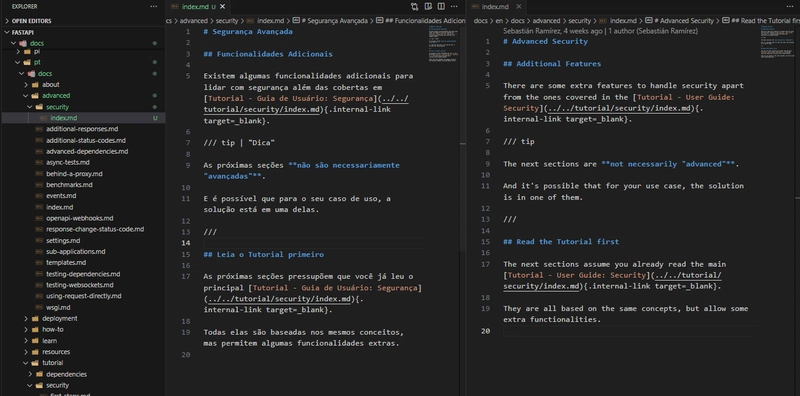Expand the about folder chevron
The width and height of the screenshot is (800, 396).
(x=26, y=85)
